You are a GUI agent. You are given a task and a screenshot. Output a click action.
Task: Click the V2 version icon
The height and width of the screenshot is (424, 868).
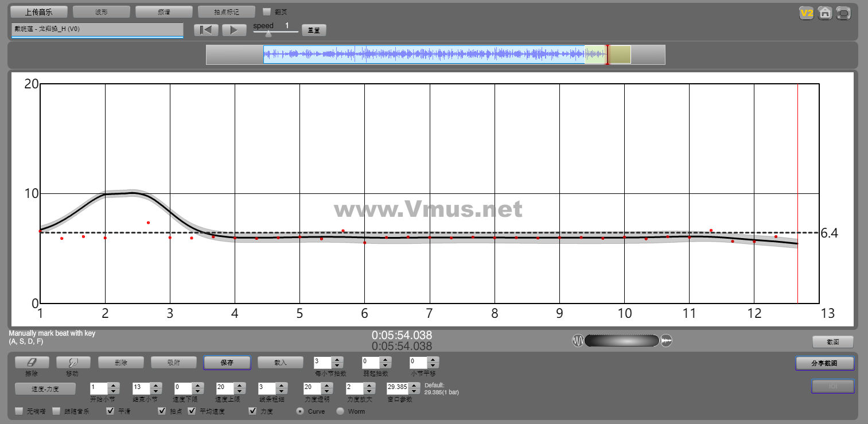pos(807,13)
